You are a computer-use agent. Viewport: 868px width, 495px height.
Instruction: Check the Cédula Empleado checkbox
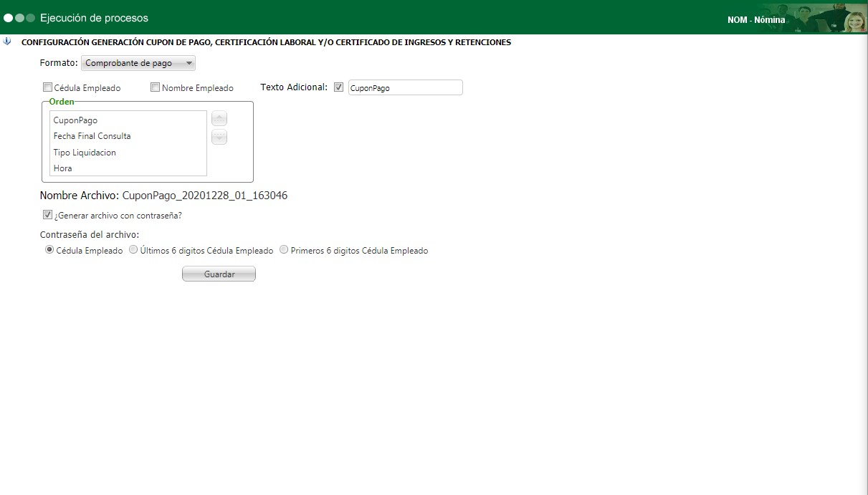[48, 87]
